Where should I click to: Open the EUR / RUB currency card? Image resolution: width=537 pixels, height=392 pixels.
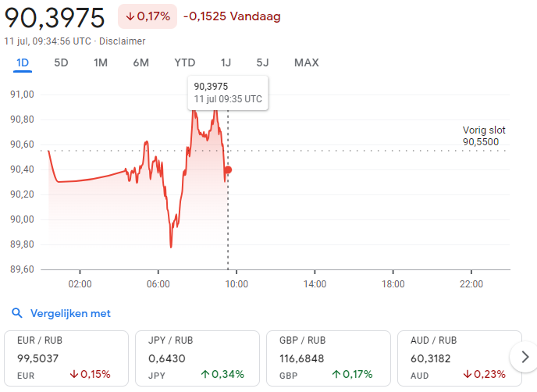click(x=66, y=358)
